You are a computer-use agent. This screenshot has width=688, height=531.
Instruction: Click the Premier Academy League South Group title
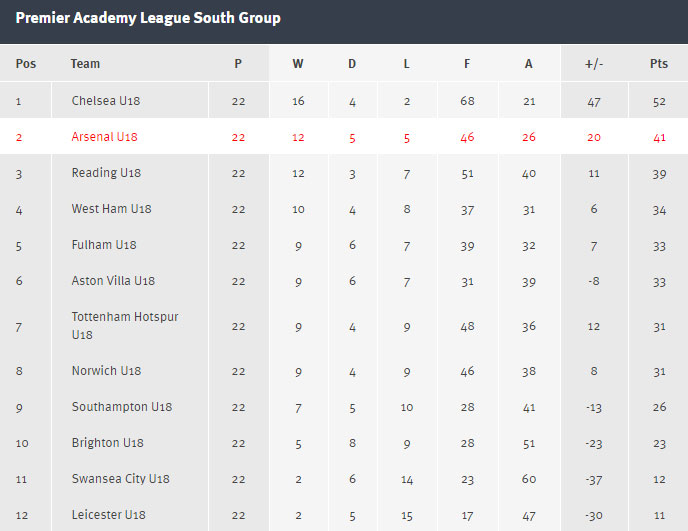coord(148,19)
